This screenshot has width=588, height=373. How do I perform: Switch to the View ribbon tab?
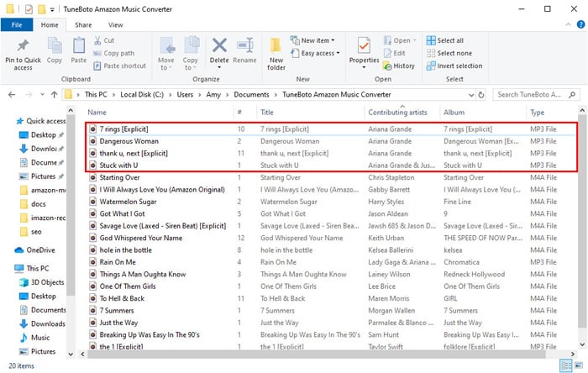(x=116, y=24)
